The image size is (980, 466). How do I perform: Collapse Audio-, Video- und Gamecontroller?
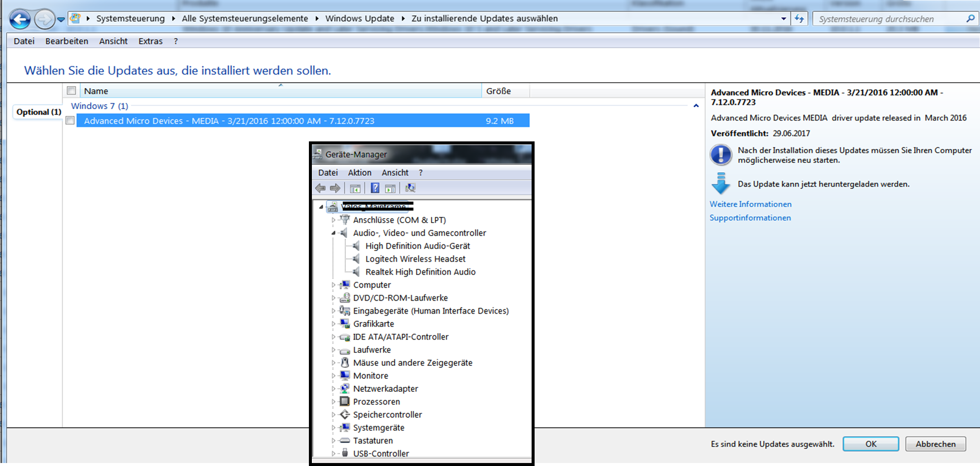(334, 233)
